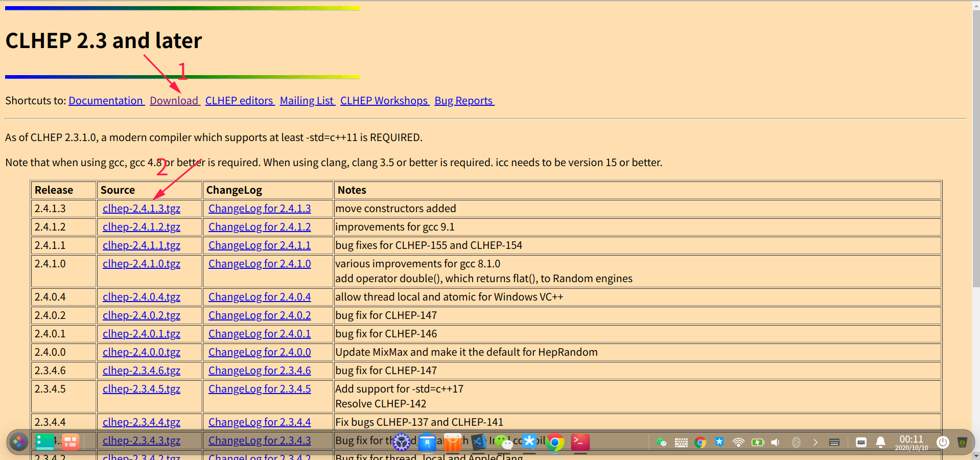The width and height of the screenshot is (980, 460).
Task: Open the Download shortcut link
Action: (174, 101)
